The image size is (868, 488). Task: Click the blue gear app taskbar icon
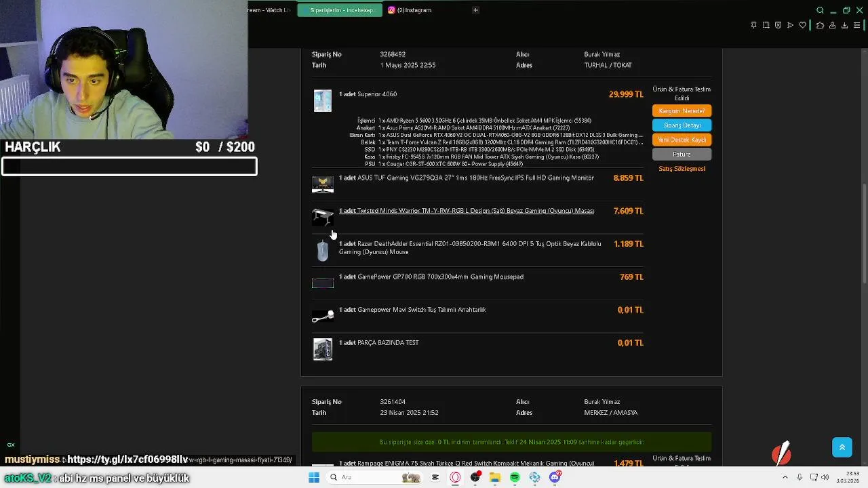(535, 477)
